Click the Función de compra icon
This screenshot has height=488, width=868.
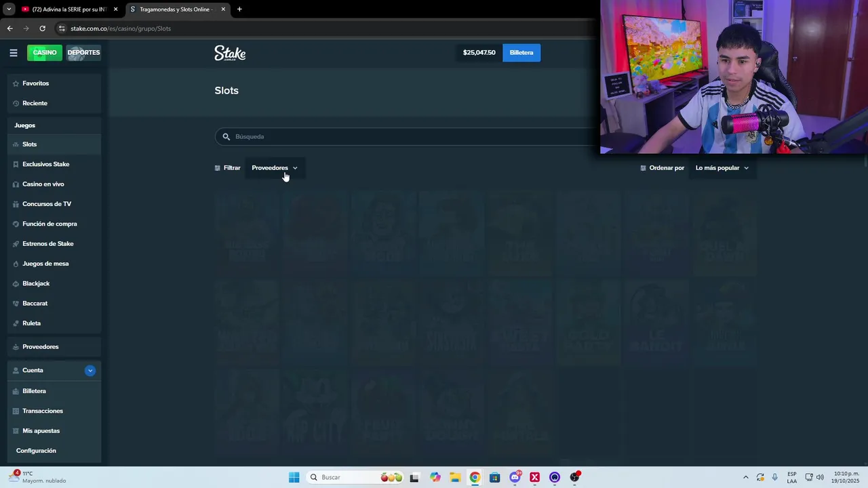click(16, 224)
